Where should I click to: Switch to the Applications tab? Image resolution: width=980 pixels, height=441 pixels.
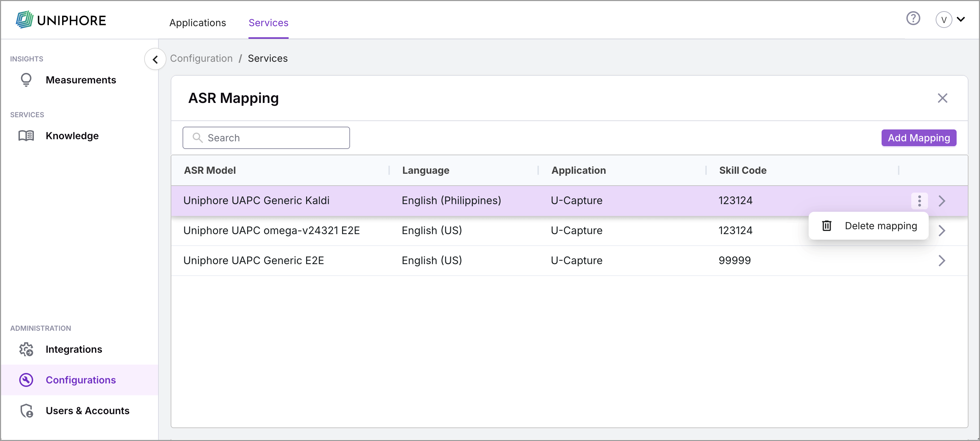[x=198, y=23]
